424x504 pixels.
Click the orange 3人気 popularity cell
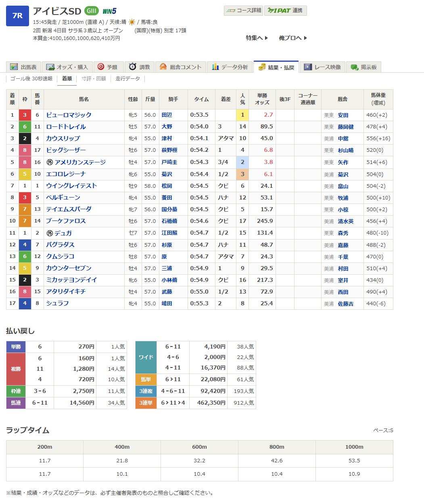pos(242,174)
